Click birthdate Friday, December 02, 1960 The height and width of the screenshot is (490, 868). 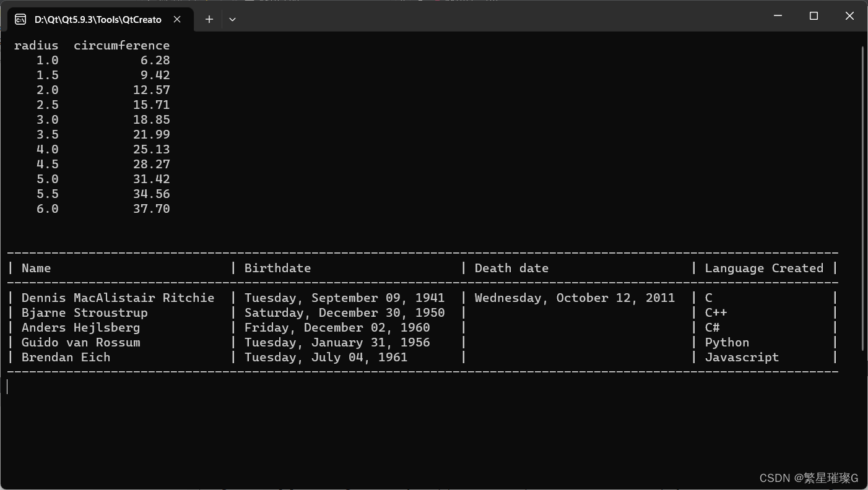(337, 327)
